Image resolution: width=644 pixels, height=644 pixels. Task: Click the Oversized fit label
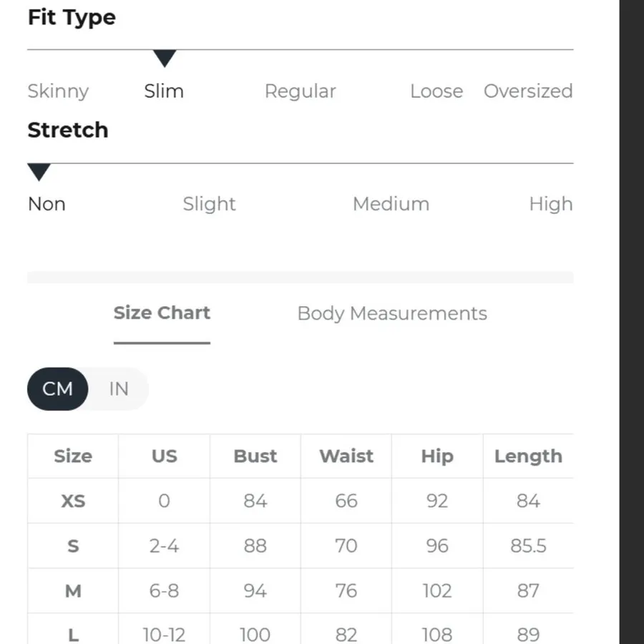[x=528, y=91]
